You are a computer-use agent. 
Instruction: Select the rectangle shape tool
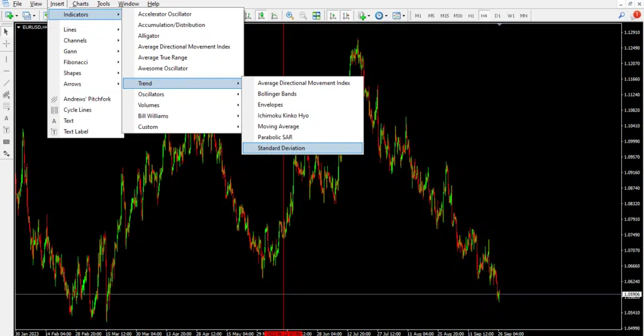tap(6, 142)
